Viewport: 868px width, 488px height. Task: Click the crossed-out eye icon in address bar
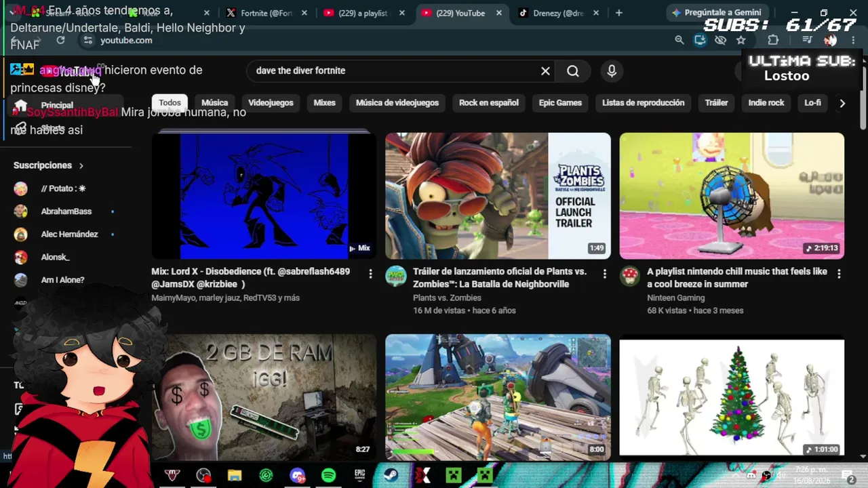point(720,40)
